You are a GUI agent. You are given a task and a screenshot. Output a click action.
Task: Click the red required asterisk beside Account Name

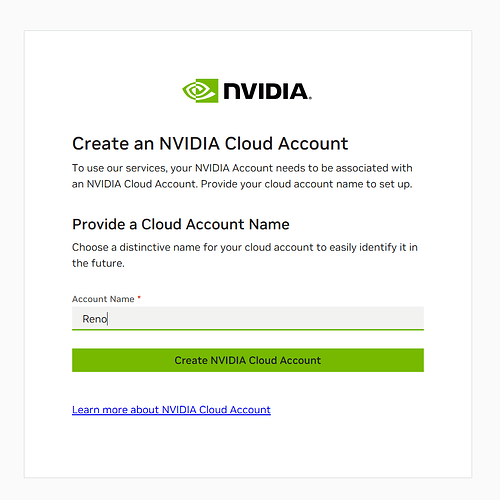click(x=139, y=297)
